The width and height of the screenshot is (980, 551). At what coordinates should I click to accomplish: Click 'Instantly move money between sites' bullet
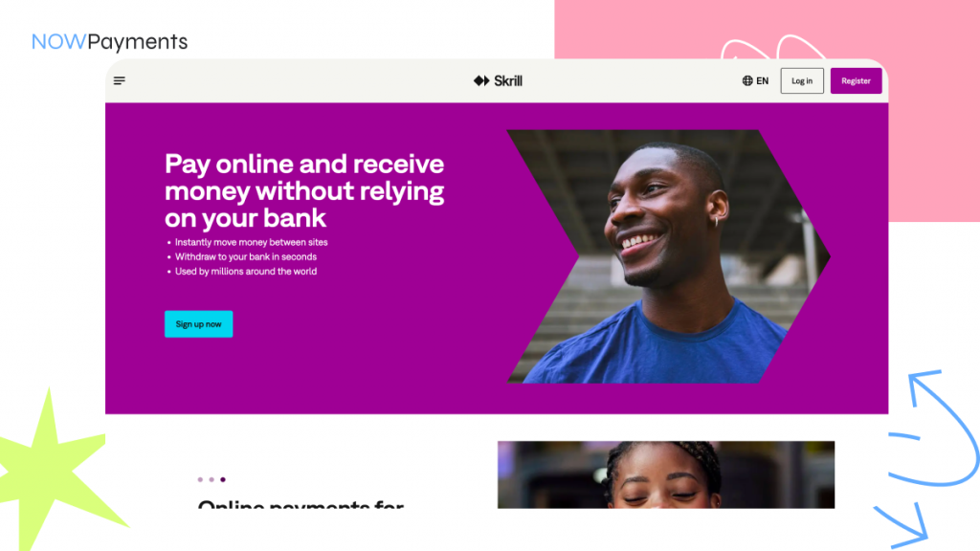coord(252,242)
